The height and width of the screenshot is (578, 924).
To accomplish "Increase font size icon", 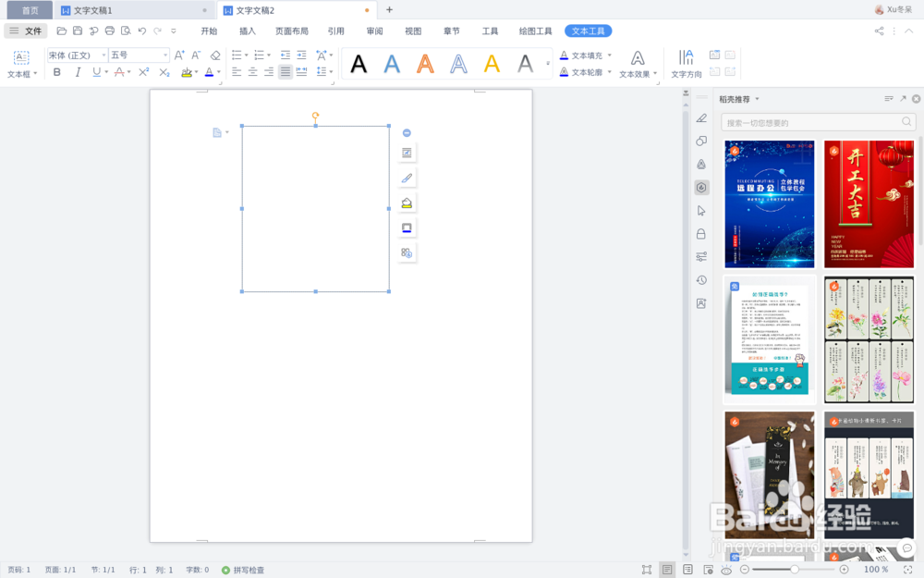I will pyautogui.click(x=179, y=55).
